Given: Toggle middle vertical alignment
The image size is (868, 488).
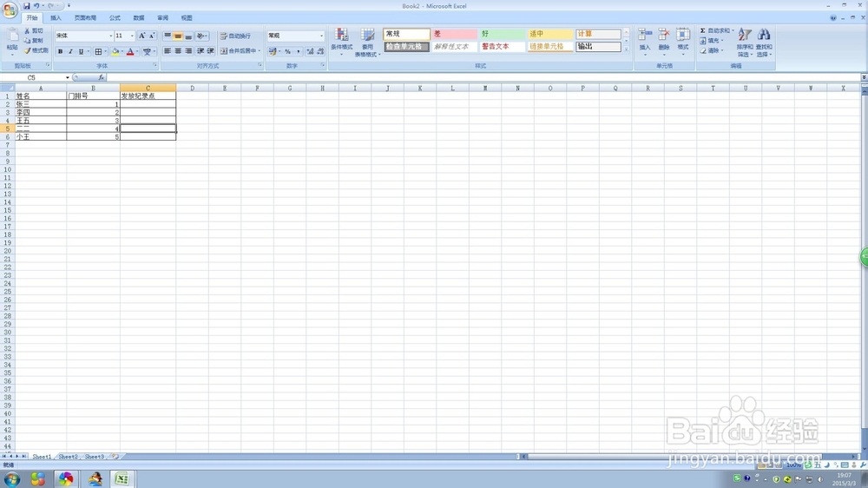Looking at the screenshot, I should point(178,36).
